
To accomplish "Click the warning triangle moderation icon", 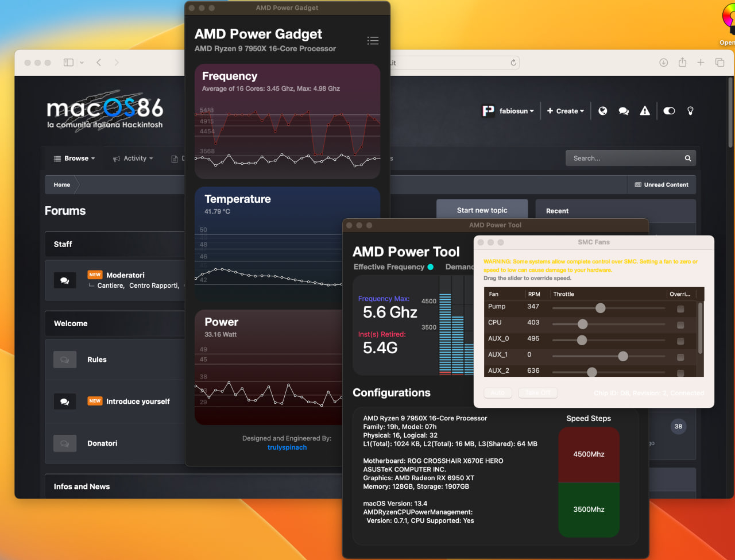I will click(x=644, y=111).
